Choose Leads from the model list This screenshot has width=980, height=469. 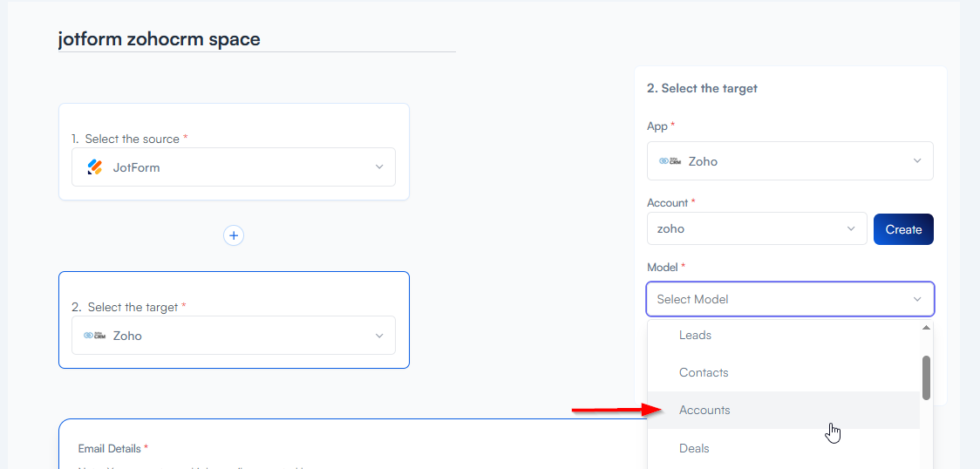[x=695, y=335]
